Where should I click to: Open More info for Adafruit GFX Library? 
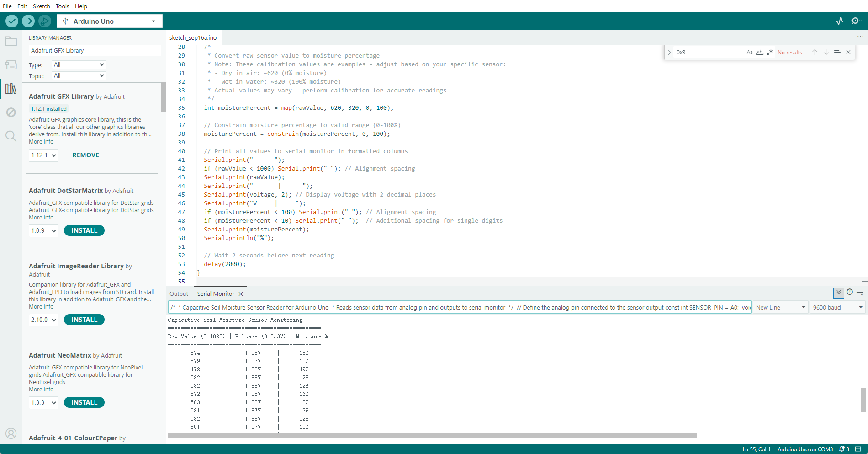tap(41, 142)
